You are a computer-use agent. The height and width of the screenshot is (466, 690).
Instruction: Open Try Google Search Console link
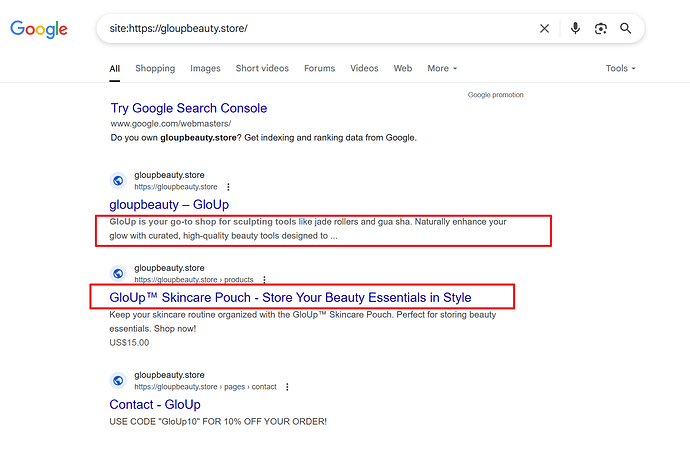[189, 108]
